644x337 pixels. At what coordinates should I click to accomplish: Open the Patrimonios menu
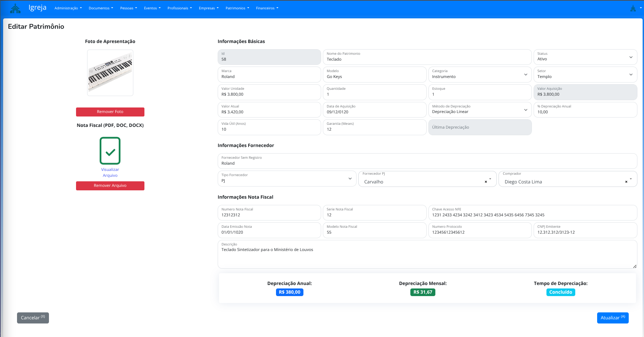237,8
